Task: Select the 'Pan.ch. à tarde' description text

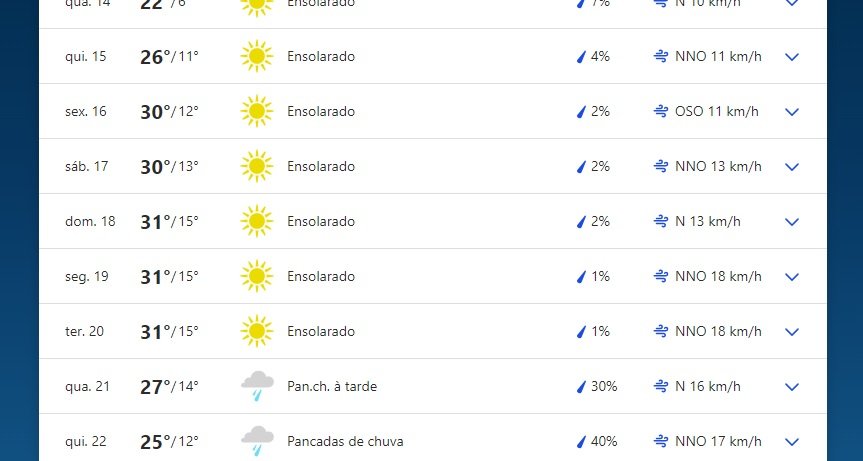Action: (332, 386)
